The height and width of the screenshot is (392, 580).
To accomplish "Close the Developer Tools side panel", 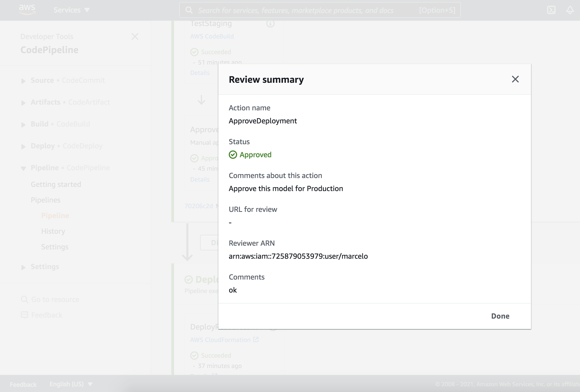I will (x=135, y=36).
